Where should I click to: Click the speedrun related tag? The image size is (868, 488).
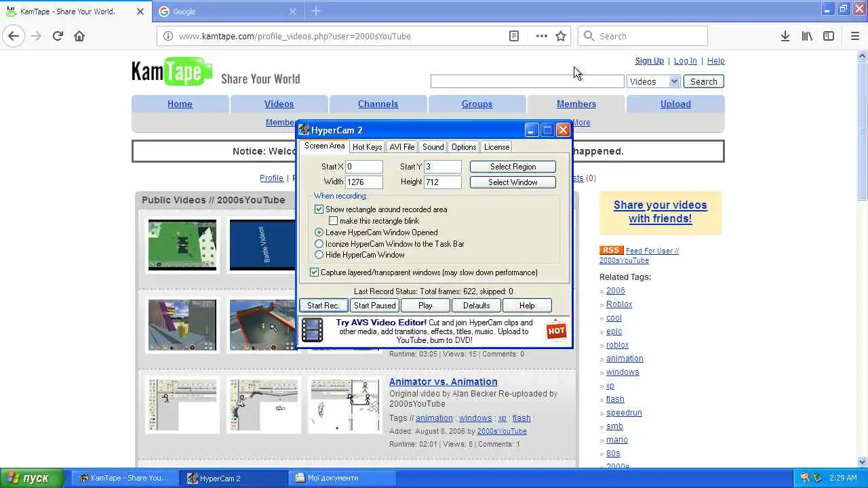coord(624,413)
